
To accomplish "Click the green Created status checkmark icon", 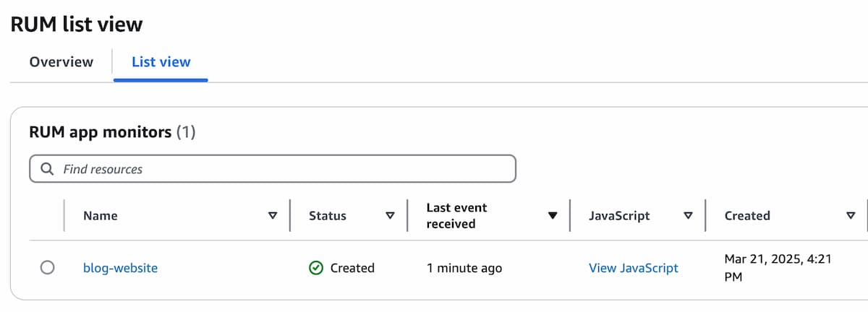I will [315, 268].
